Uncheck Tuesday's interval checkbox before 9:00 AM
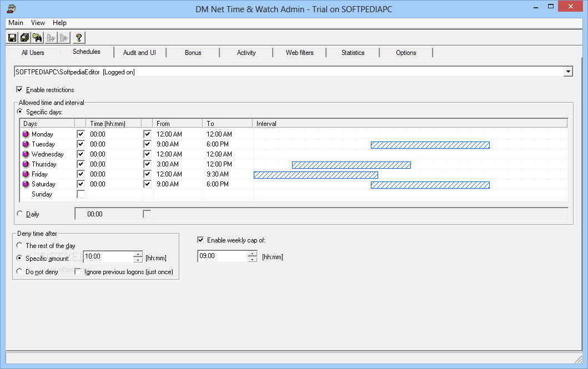This screenshot has height=369, width=588. click(x=147, y=144)
